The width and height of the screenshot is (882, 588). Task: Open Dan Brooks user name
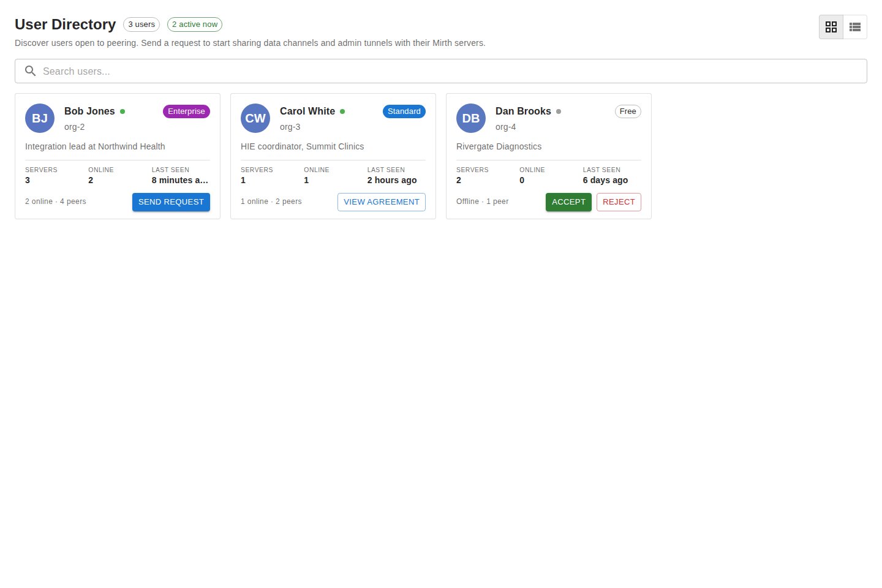point(523,111)
